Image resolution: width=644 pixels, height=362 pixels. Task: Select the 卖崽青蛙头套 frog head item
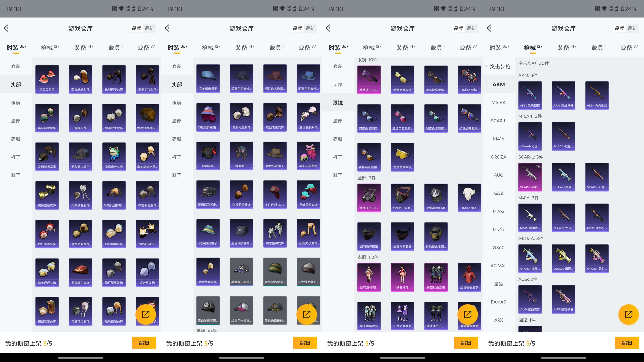point(114,157)
